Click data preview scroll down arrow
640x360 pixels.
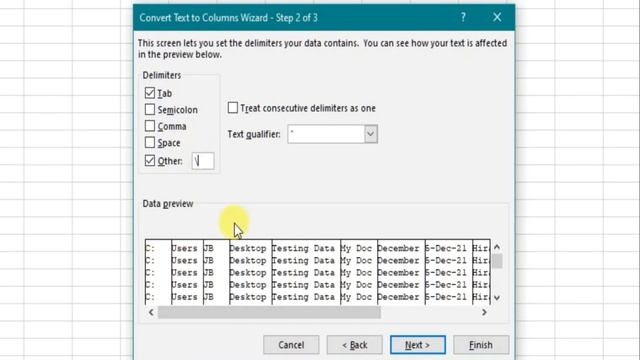497,298
